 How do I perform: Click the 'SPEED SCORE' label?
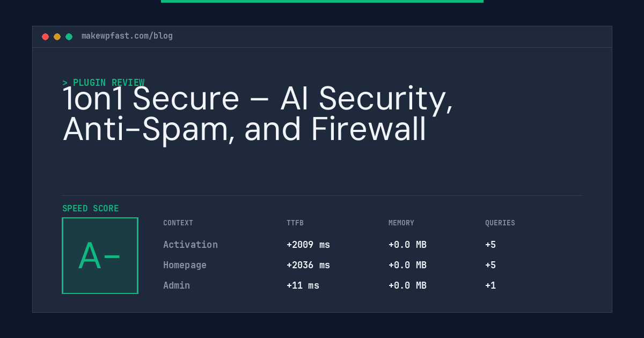pos(91,209)
